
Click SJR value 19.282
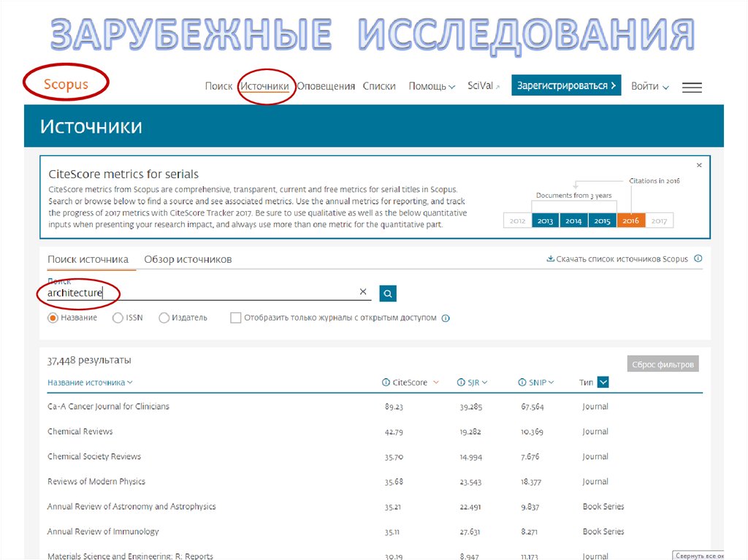pyautogui.click(x=470, y=431)
